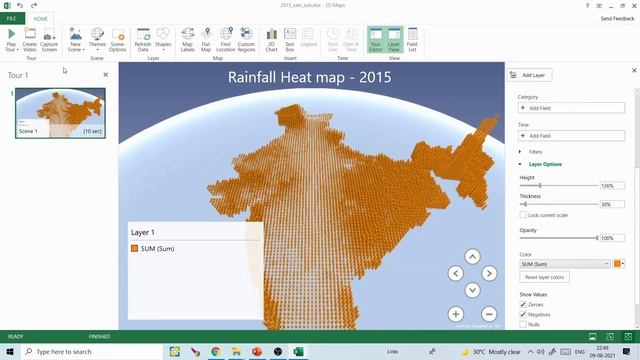640x360 pixels.
Task: Click the Layer 1 legend title
Action: coord(143,232)
